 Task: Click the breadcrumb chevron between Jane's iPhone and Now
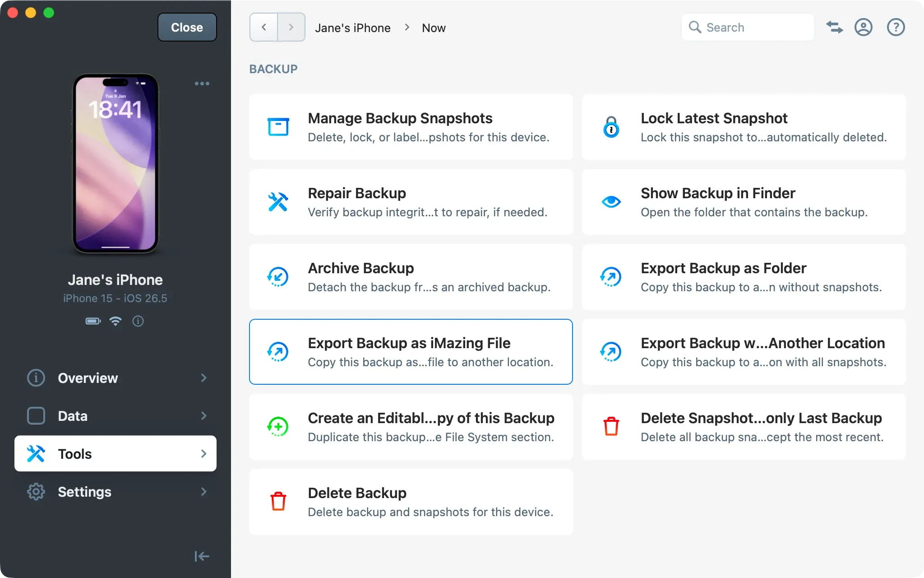(407, 28)
